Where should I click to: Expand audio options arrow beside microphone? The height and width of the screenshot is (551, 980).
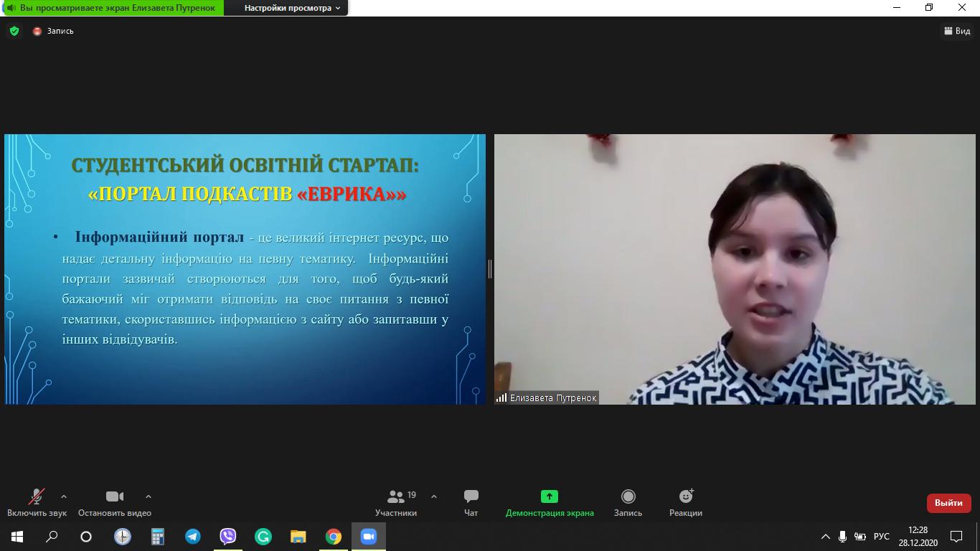(64, 496)
